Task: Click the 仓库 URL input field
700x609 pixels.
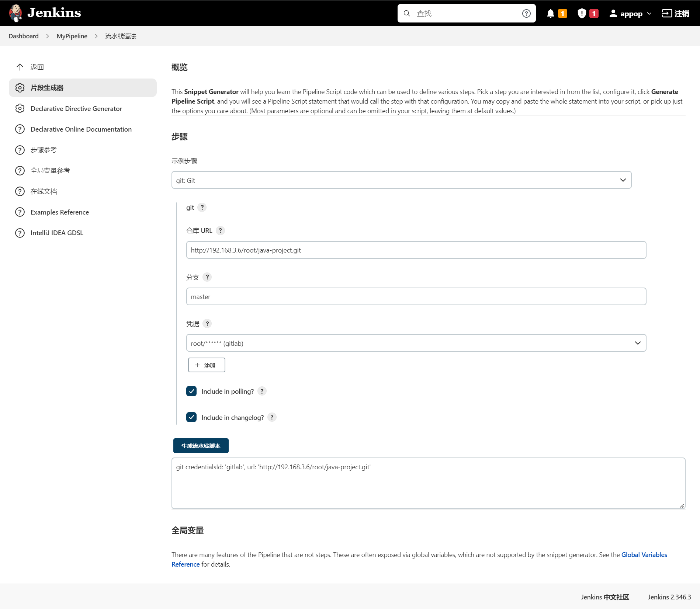Action: coord(416,250)
